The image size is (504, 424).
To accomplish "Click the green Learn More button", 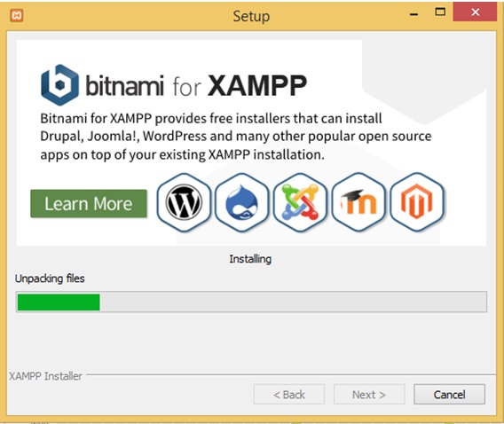I will tap(89, 204).
